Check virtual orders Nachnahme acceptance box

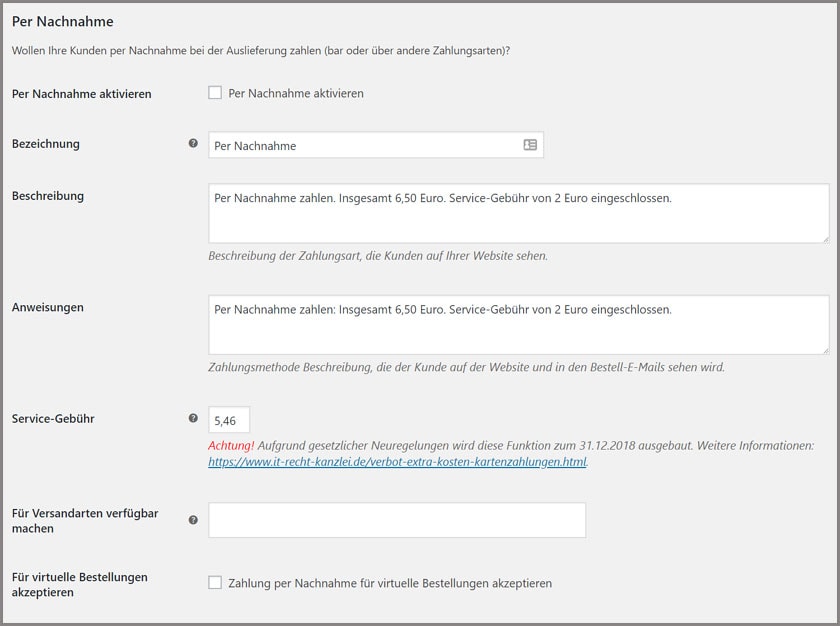(x=215, y=582)
